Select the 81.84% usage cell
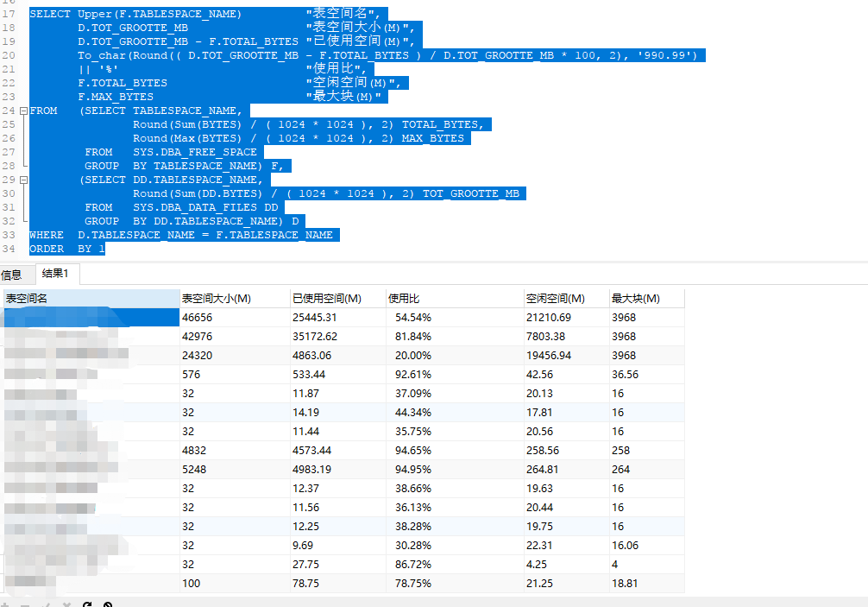868x607 pixels. (455, 336)
